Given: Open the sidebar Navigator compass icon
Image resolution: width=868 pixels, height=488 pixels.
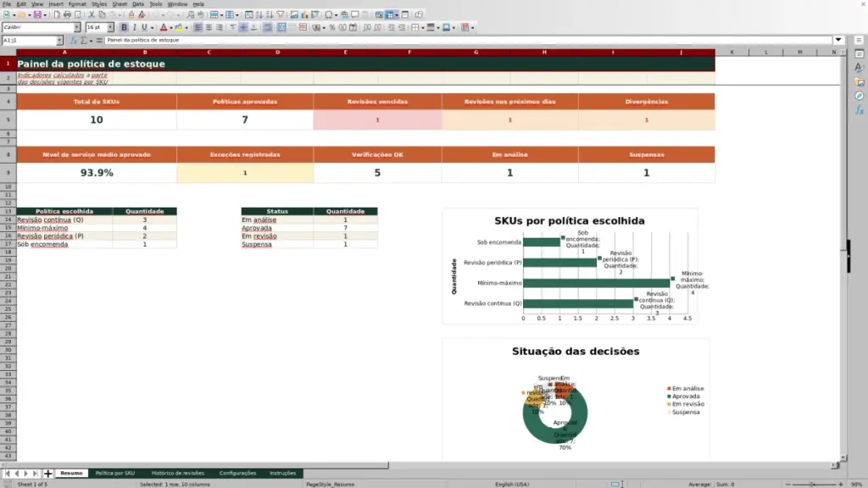Looking at the screenshot, I should (860, 97).
